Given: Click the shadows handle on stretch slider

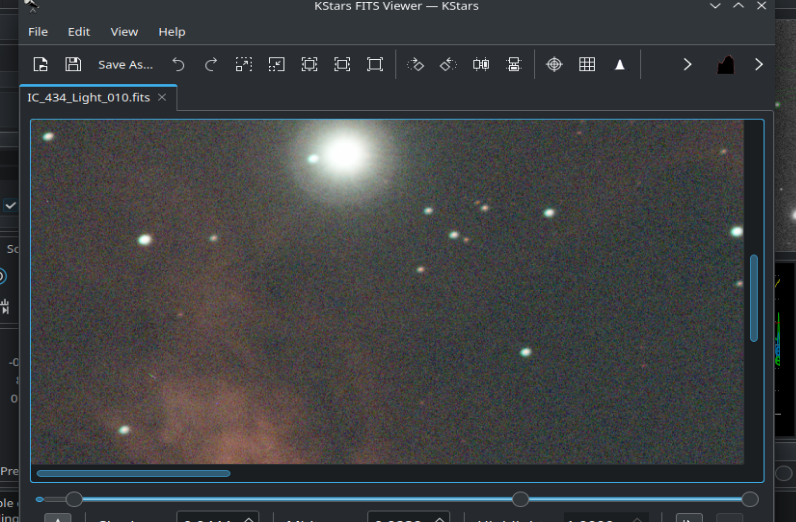Looking at the screenshot, I should click(x=74, y=499).
